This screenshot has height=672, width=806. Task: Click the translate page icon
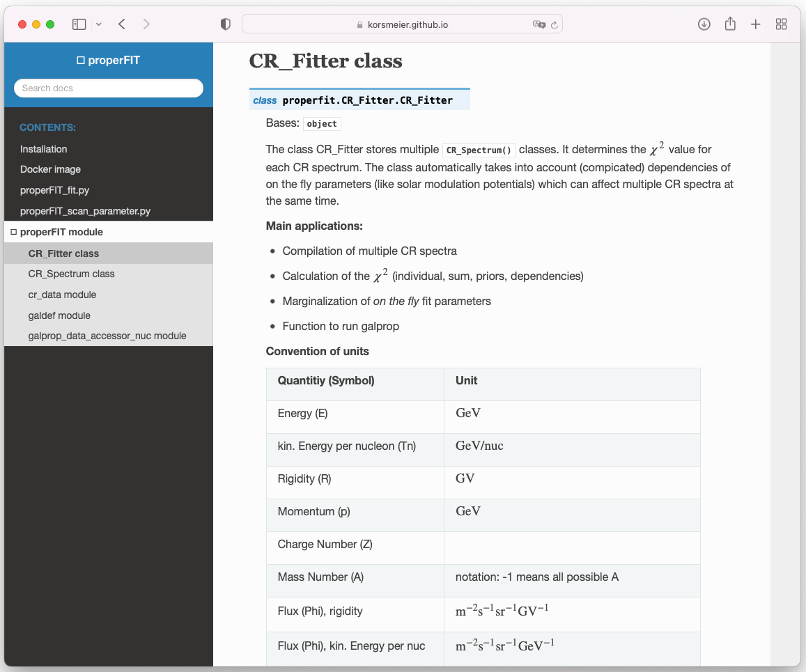[538, 24]
